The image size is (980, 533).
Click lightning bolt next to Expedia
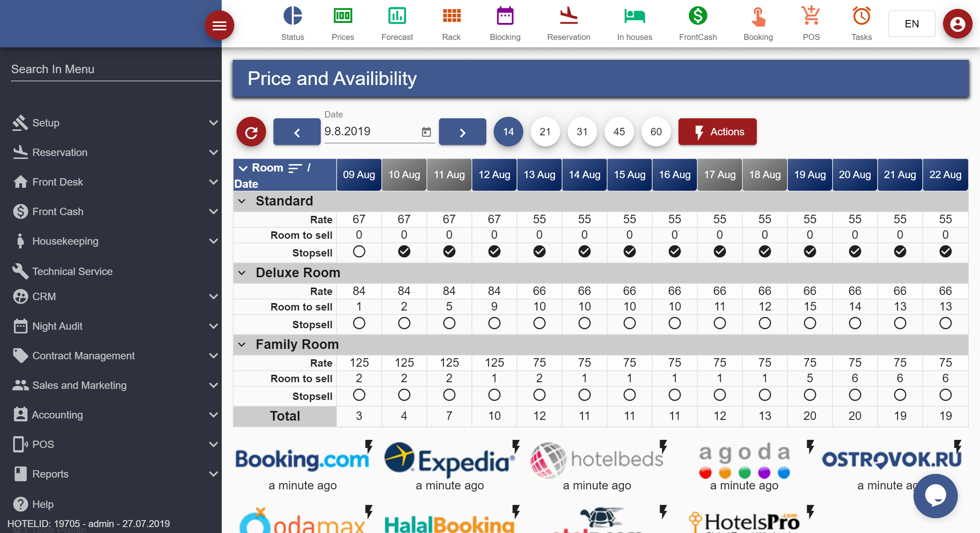pyautogui.click(x=516, y=447)
